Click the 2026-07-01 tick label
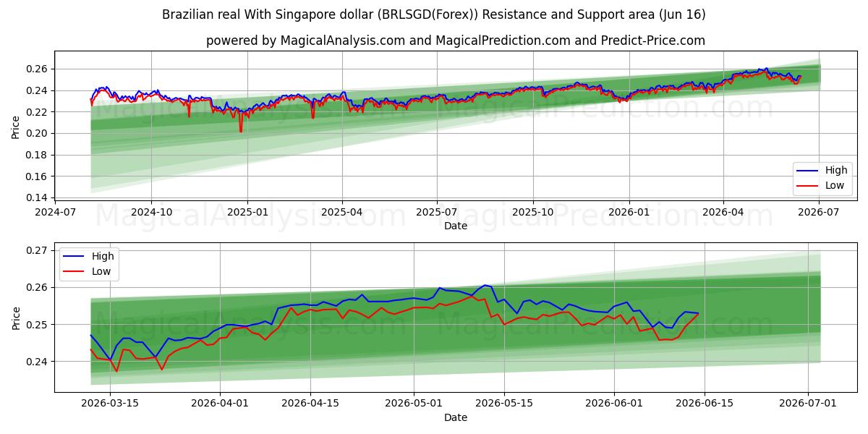Viewport: 868px width, 434px height. [808, 404]
